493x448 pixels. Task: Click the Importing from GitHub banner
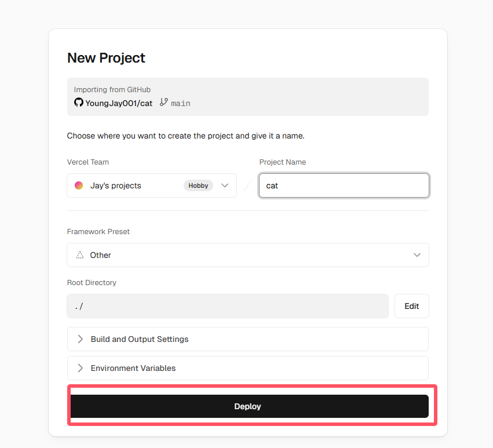pos(247,96)
